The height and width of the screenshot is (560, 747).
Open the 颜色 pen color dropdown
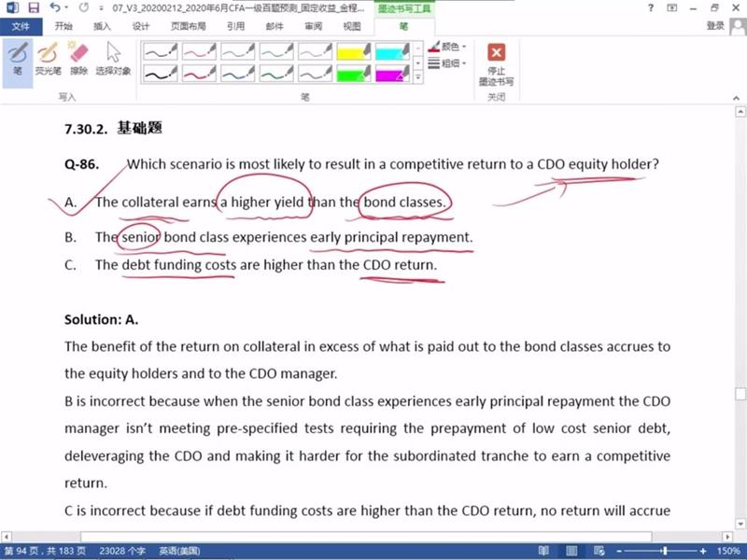(447, 47)
